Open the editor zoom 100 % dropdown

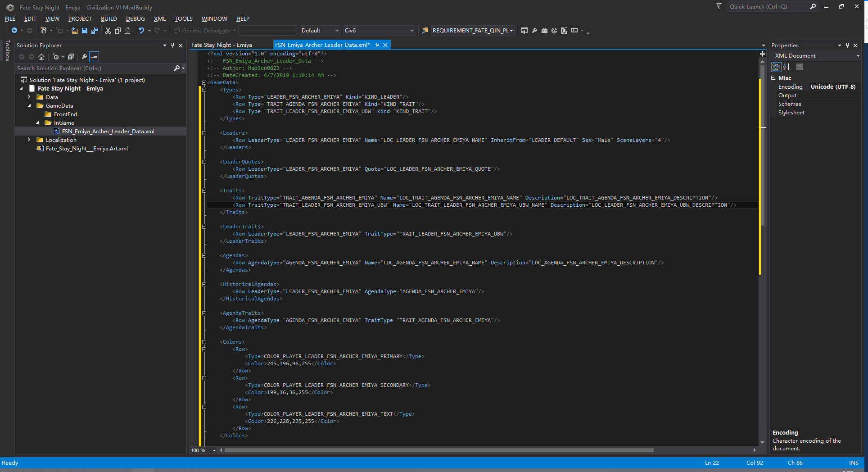(214, 450)
